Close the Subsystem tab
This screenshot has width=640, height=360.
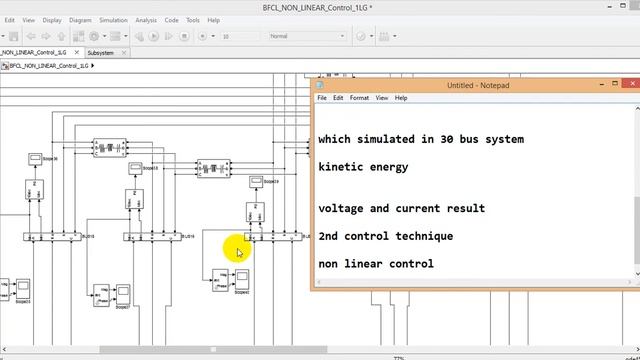click(x=124, y=53)
